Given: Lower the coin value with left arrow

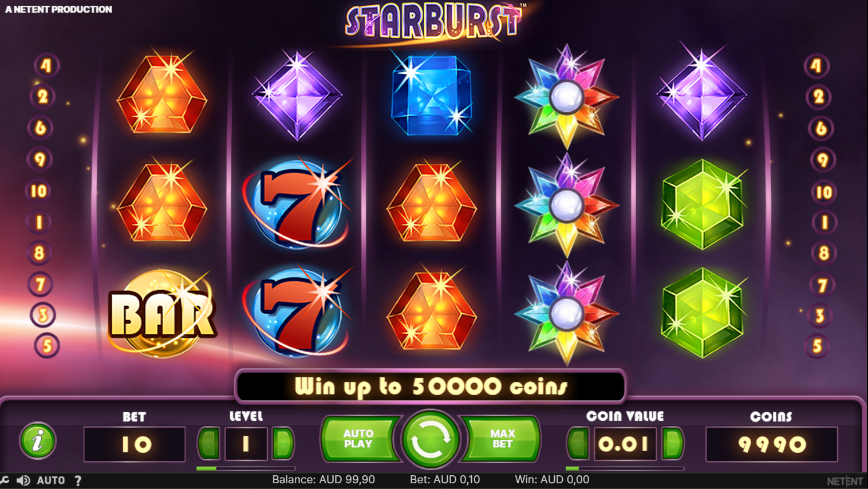Looking at the screenshot, I should (x=578, y=443).
